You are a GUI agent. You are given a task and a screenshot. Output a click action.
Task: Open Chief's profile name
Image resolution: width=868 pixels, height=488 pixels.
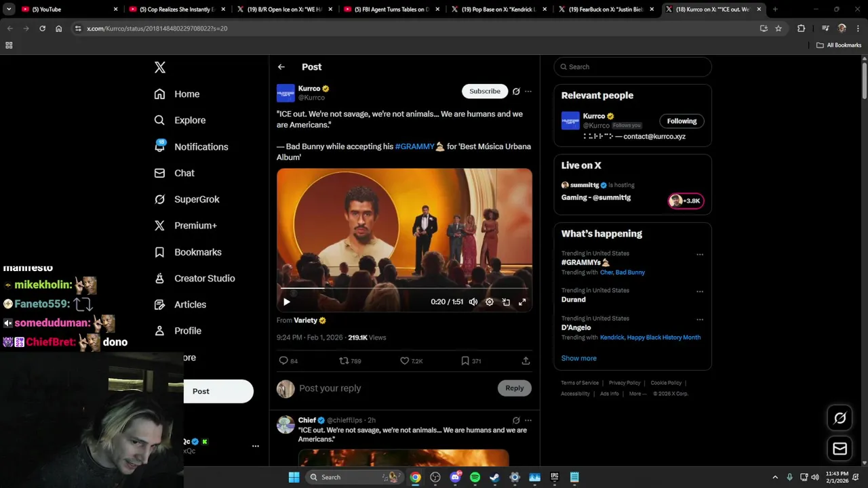click(307, 420)
